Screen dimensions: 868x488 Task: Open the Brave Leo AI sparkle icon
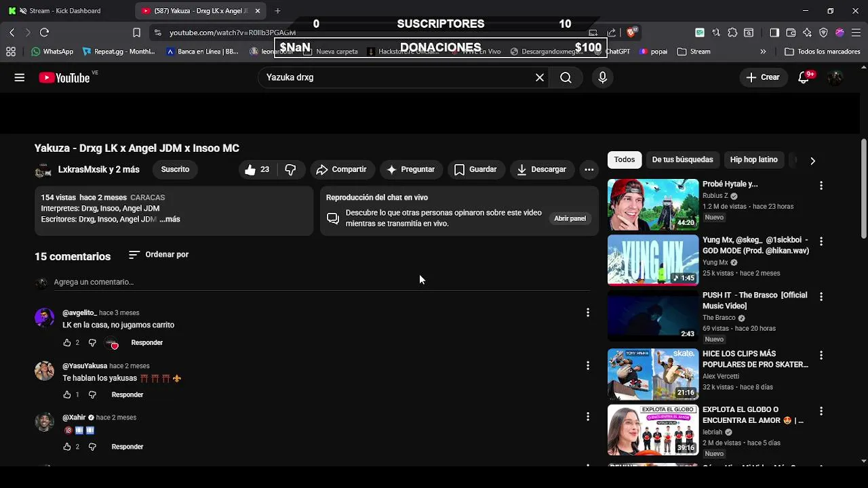[x=807, y=33]
